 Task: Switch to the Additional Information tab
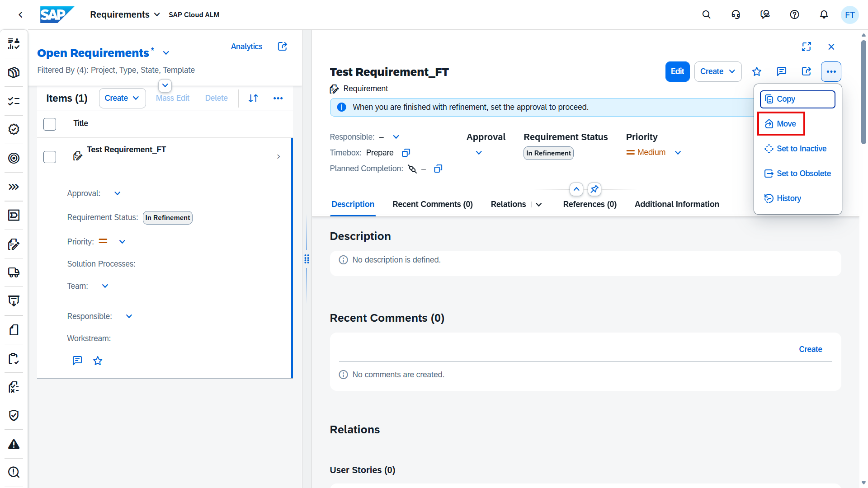(677, 204)
